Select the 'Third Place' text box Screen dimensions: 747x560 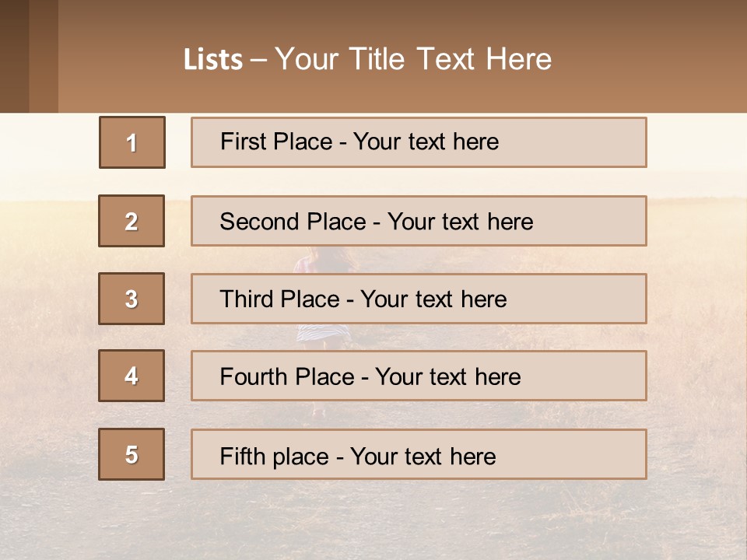(418, 299)
